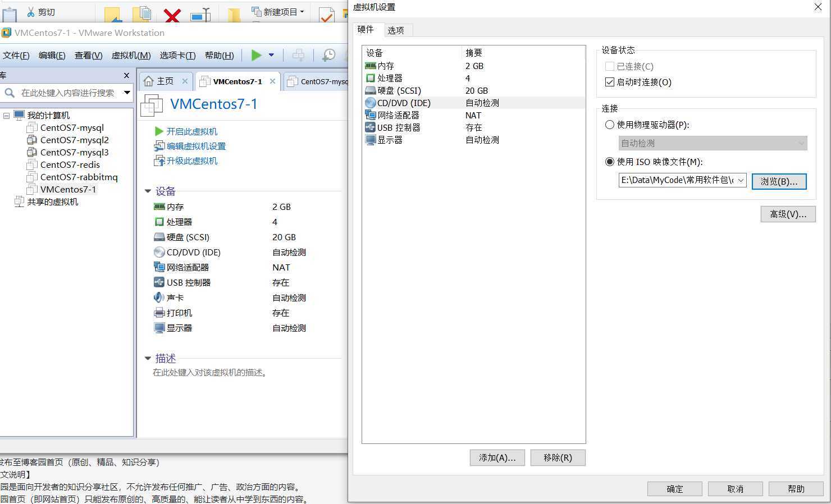Click the 高级(V)... button
The image size is (831, 504).
coord(788,214)
